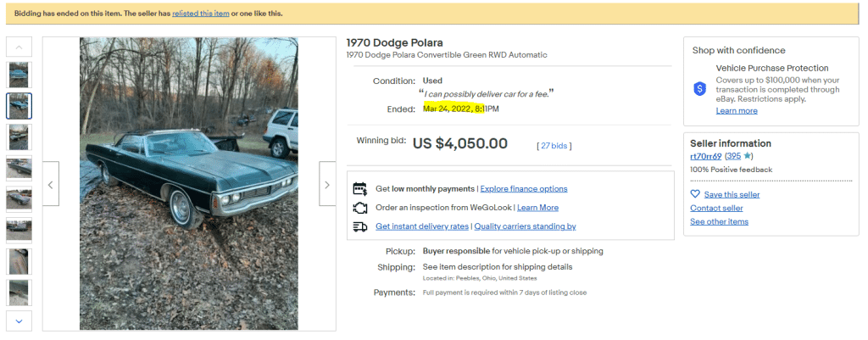Click the monthly payments calendar icon
The height and width of the screenshot is (340, 868).
(x=359, y=188)
